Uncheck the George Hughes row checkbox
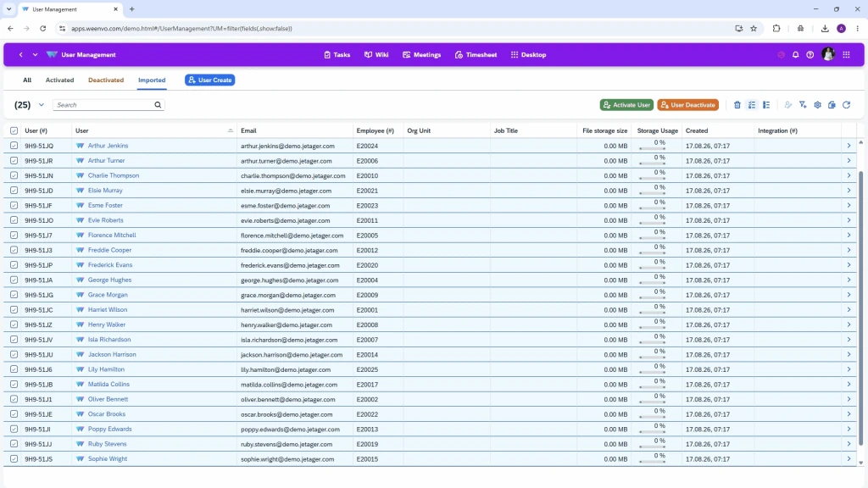 click(x=14, y=280)
